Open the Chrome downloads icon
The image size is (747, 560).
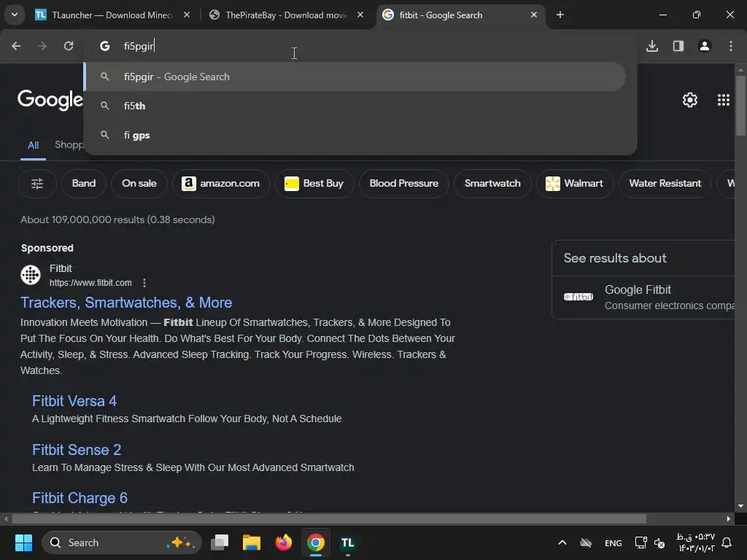(x=652, y=46)
